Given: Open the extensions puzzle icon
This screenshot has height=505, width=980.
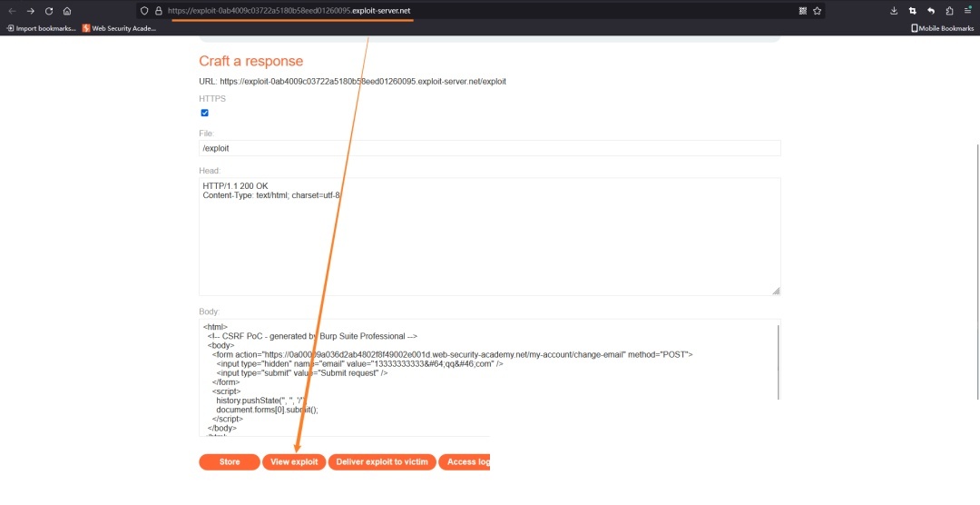Looking at the screenshot, I should click(949, 11).
